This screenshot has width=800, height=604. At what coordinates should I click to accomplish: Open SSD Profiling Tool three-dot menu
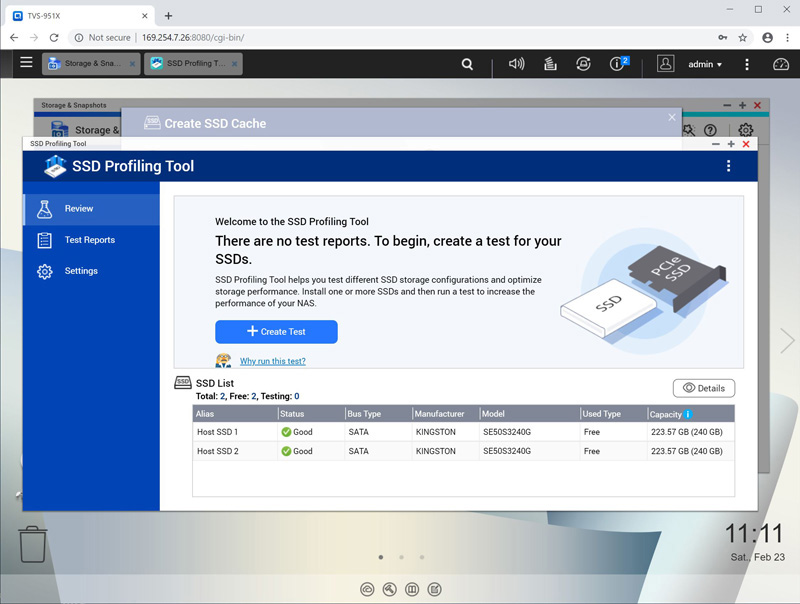pos(728,166)
